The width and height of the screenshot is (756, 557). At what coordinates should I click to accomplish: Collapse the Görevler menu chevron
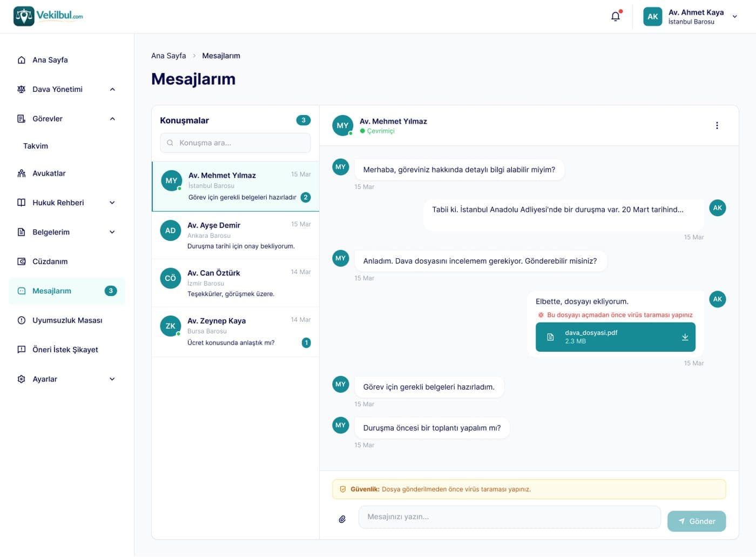[112, 119]
